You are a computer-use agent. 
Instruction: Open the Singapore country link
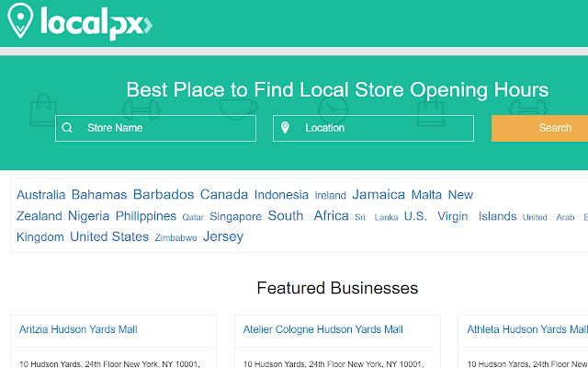point(235,217)
